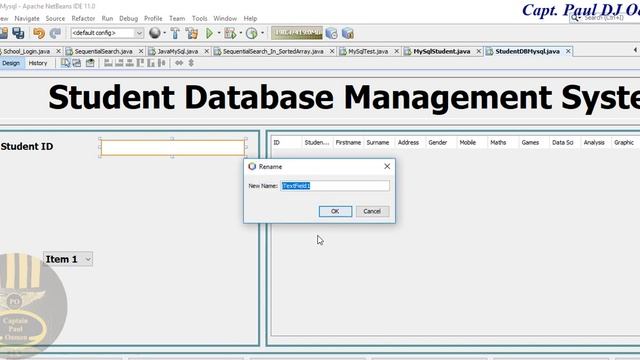640x360 pixels.
Task: Switch to the SequentialSearch_In_SortedArray.java tab
Action: tap(273, 51)
